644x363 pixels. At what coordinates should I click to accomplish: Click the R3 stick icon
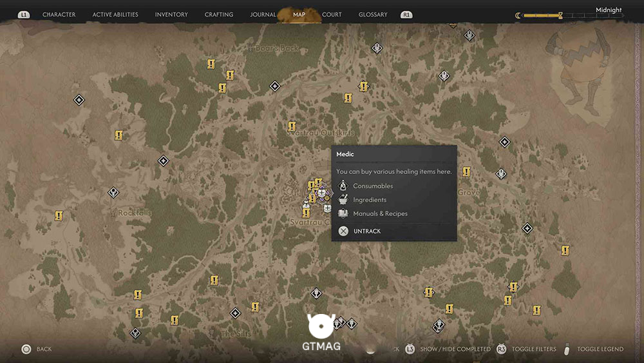point(501,349)
